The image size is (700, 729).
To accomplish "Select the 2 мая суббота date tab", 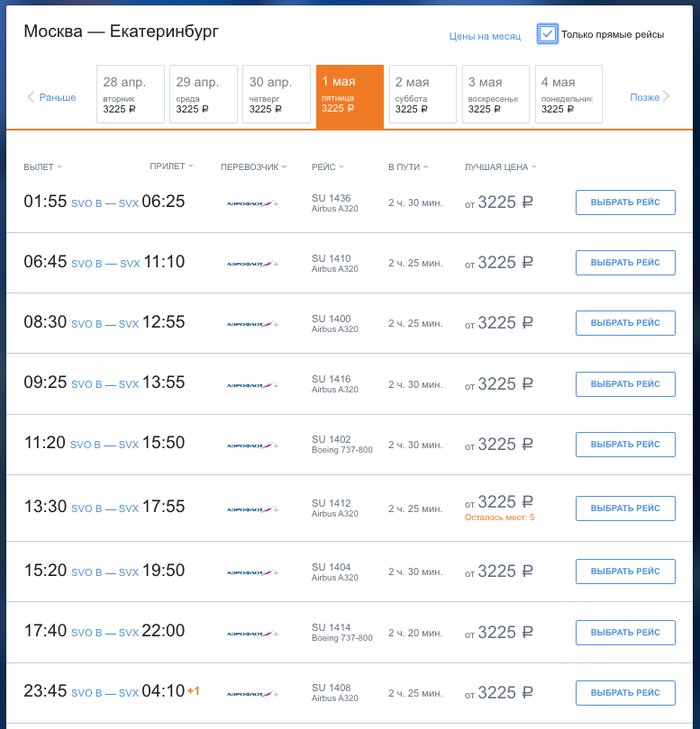I will (x=422, y=95).
